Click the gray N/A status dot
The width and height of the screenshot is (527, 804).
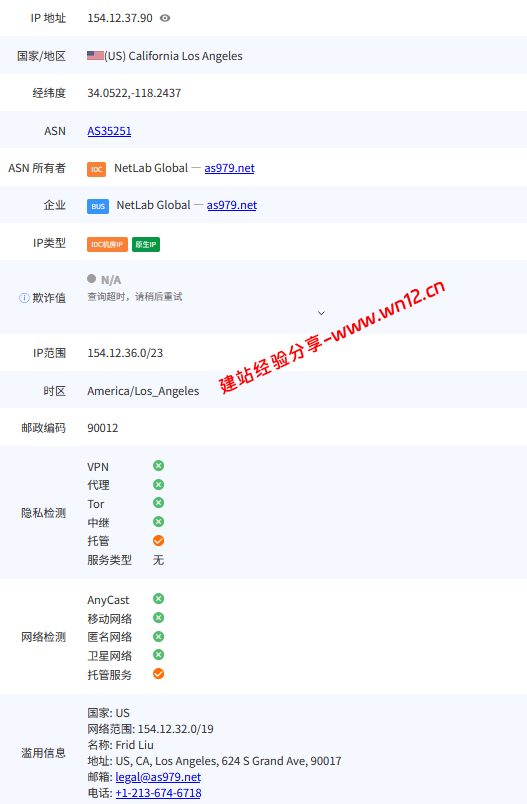pos(91,278)
